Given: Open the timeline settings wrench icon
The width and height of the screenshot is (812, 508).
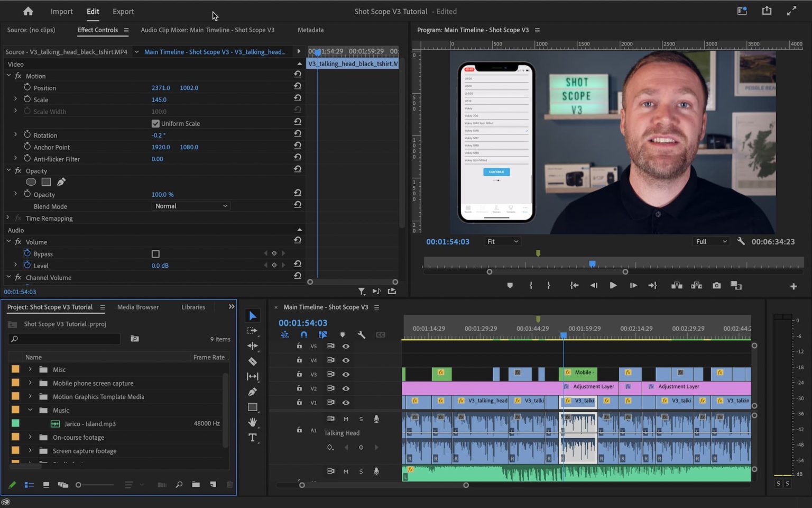Looking at the screenshot, I should [x=362, y=334].
